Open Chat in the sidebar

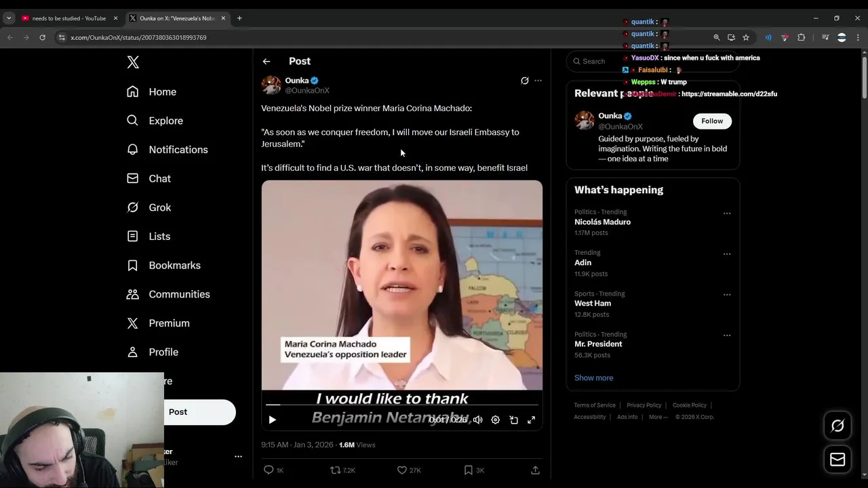[149, 178]
